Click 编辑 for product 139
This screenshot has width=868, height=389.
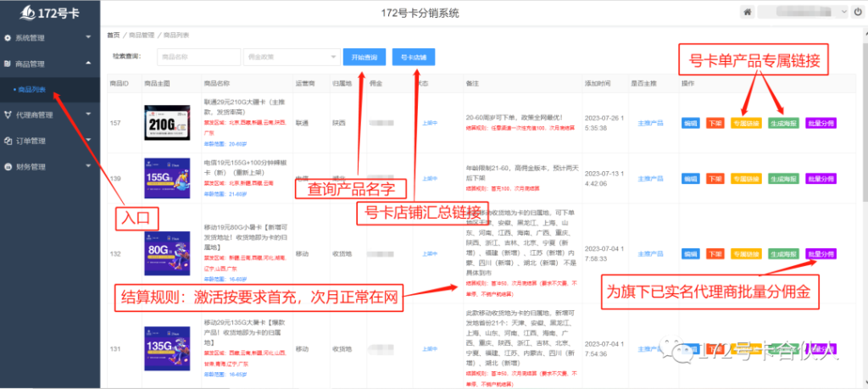click(690, 179)
